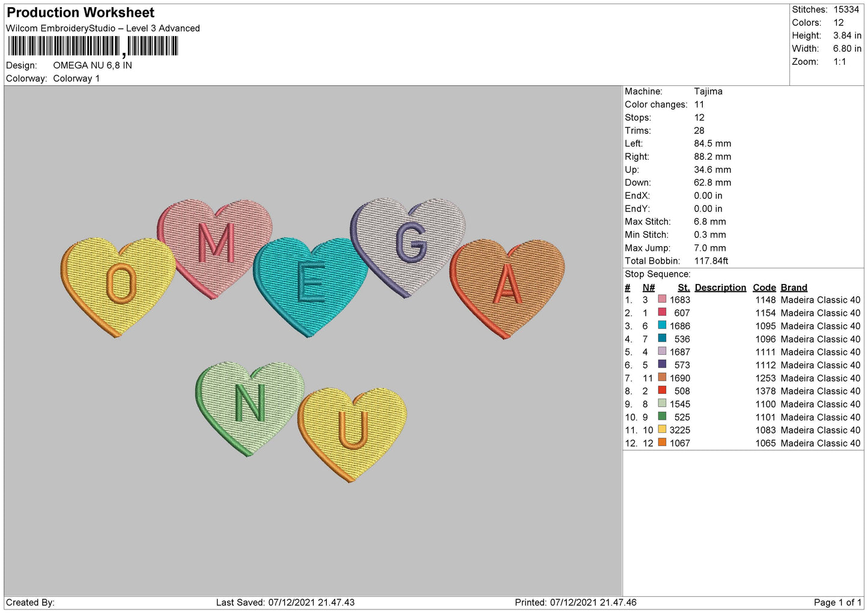
Task: Click 'Wilcom EmbroideryStudio – Level 3 Advanced' text
Action: pos(103,28)
